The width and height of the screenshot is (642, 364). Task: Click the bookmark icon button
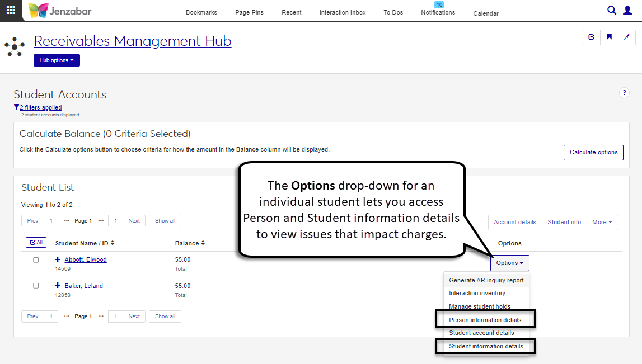click(x=609, y=37)
